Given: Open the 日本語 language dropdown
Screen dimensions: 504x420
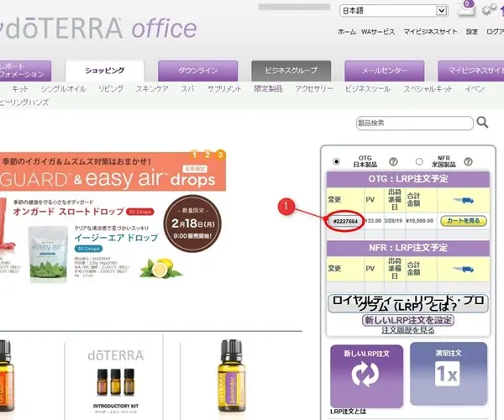Looking at the screenshot, I should pos(394,11).
